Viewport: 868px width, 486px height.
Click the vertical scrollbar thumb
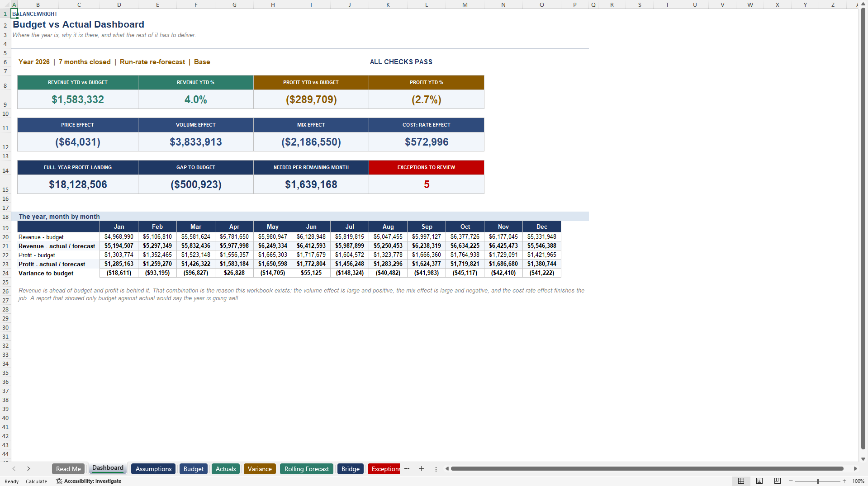point(863,228)
